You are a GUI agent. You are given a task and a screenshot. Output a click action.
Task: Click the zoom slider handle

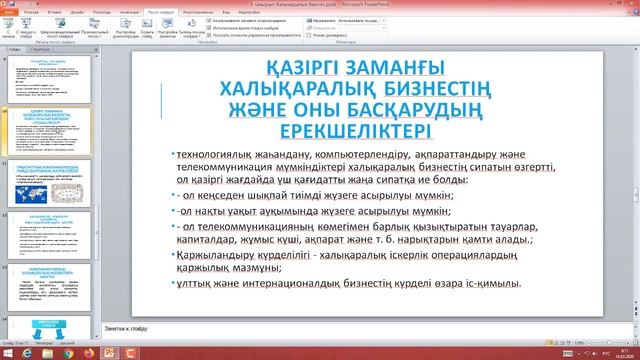click(x=609, y=343)
